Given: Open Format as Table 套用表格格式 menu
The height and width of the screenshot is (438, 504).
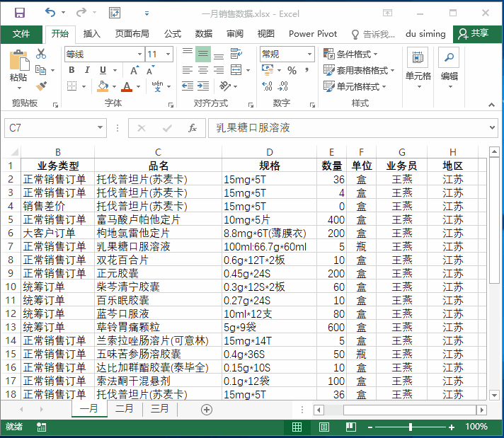Looking at the screenshot, I should [359, 70].
